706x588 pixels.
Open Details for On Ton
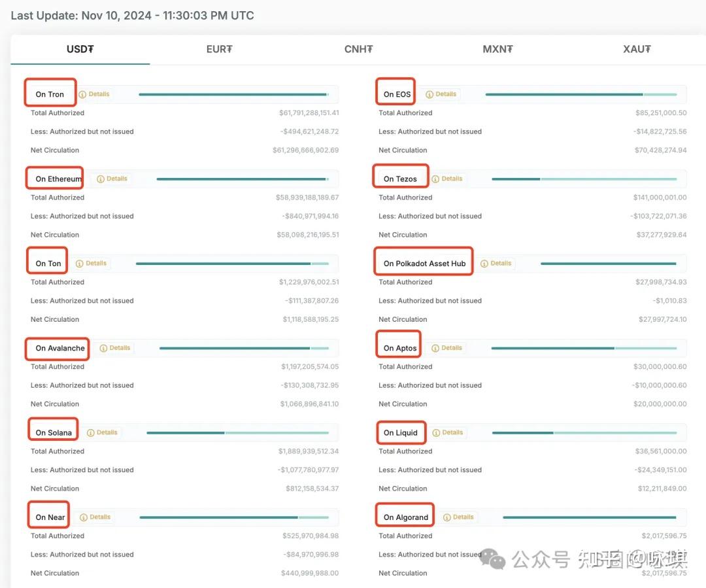(x=91, y=264)
